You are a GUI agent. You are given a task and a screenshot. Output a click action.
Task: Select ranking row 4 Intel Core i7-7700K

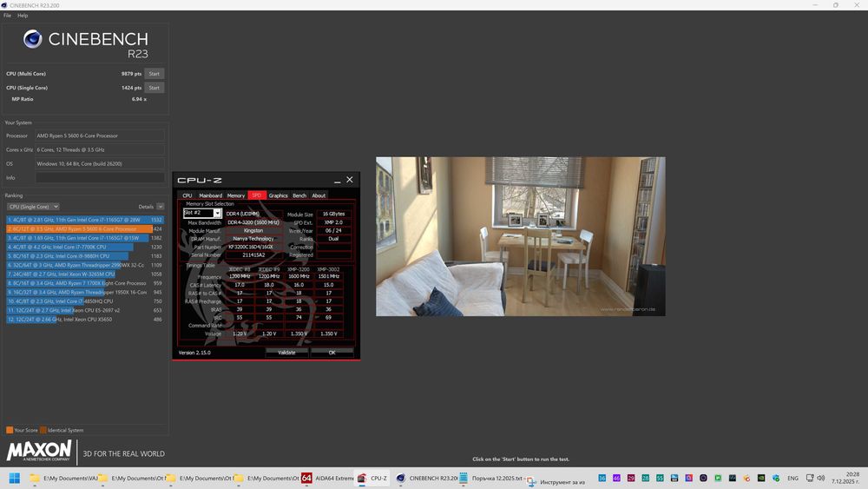tap(85, 247)
